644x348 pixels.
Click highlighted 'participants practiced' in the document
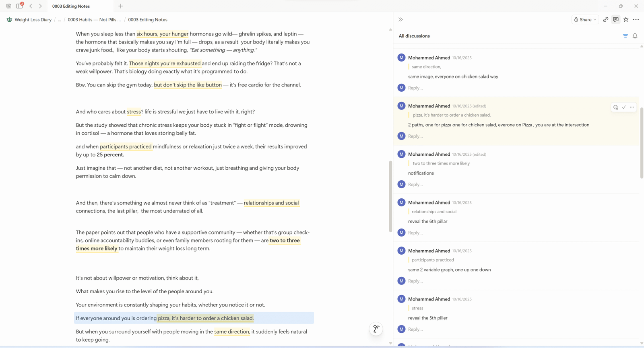pyautogui.click(x=126, y=146)
